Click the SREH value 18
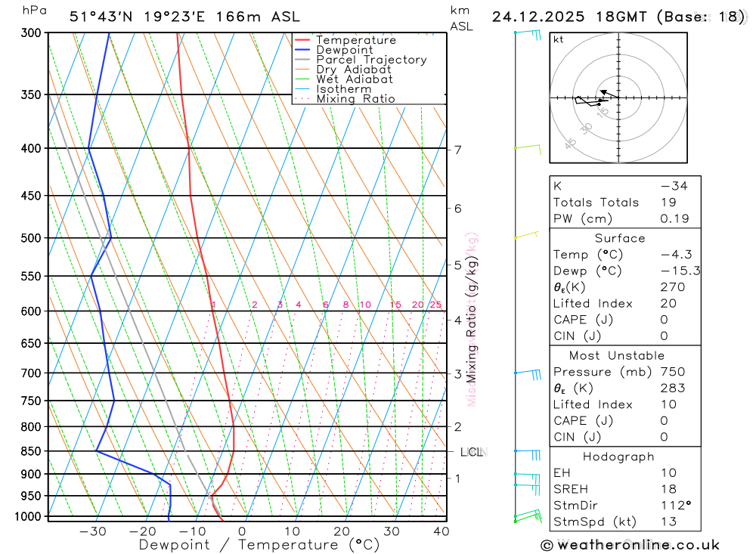The height and width of the screenshot is (554, 756). [669, 490]
